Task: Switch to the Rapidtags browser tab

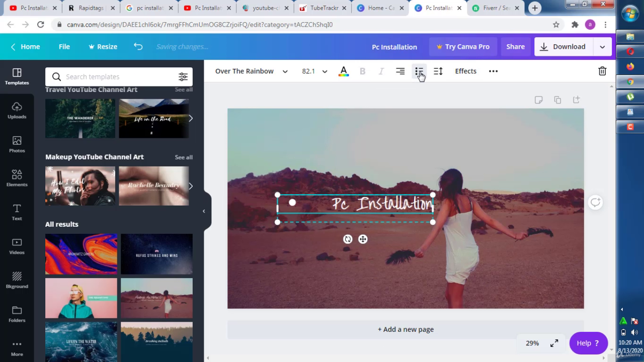Action: [91, 8]
